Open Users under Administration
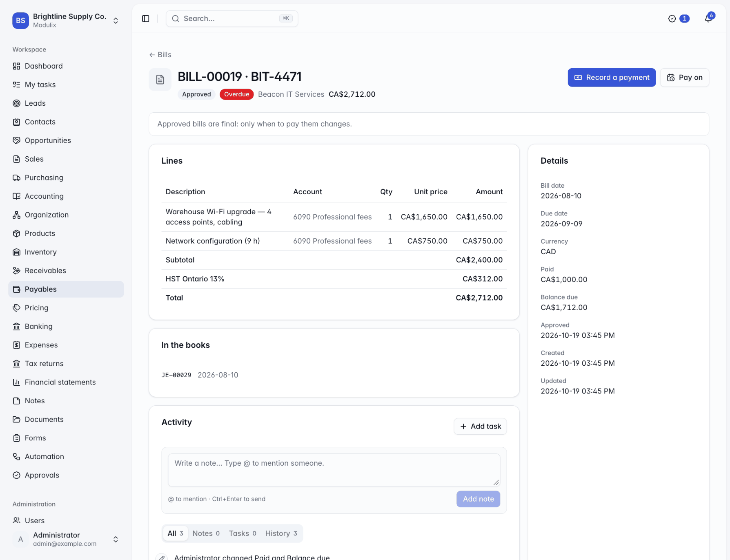 point(66,520)
